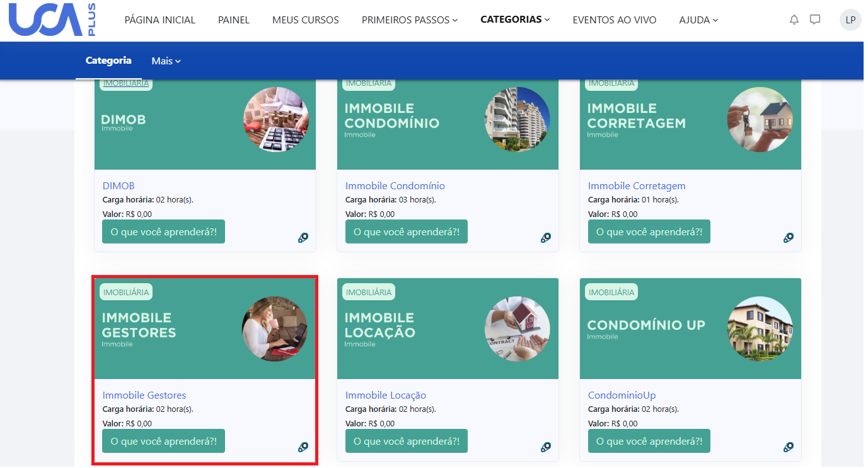Click the key icon on CondominioUp card
Viewport: 868px width, 468px height.
click(789, 447)
